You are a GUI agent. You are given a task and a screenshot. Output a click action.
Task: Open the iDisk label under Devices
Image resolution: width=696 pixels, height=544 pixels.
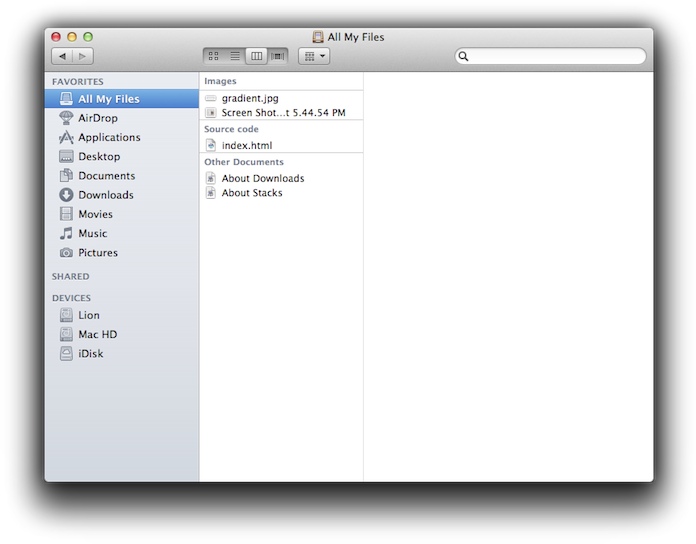click(91, 354)
